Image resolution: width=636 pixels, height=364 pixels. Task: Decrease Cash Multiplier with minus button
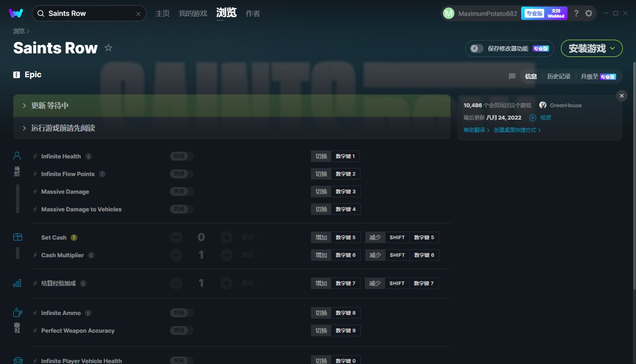click(176, 255)
